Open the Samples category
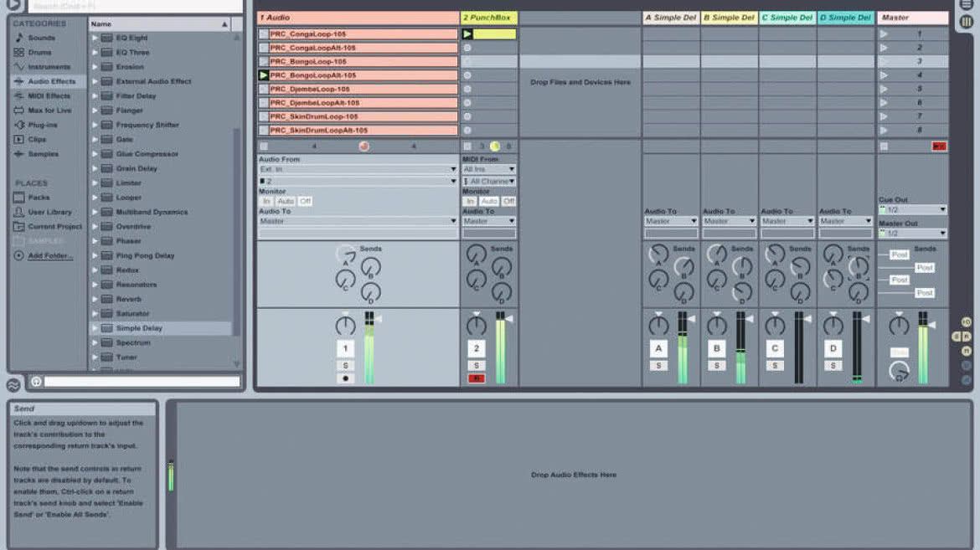980x550 pixels. coord(43,154)
